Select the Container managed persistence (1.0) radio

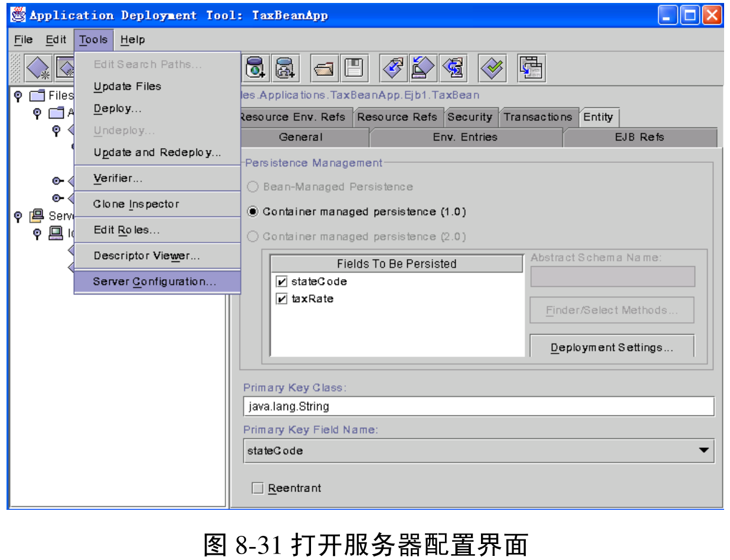(x=253, y=211)
